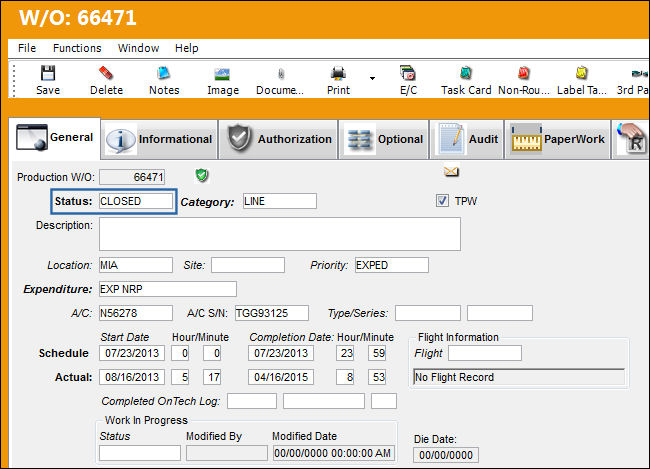The height and width of the screenshot is (469, 650).
Task: Click the Modified Date field
Action: tap(334, 453)
